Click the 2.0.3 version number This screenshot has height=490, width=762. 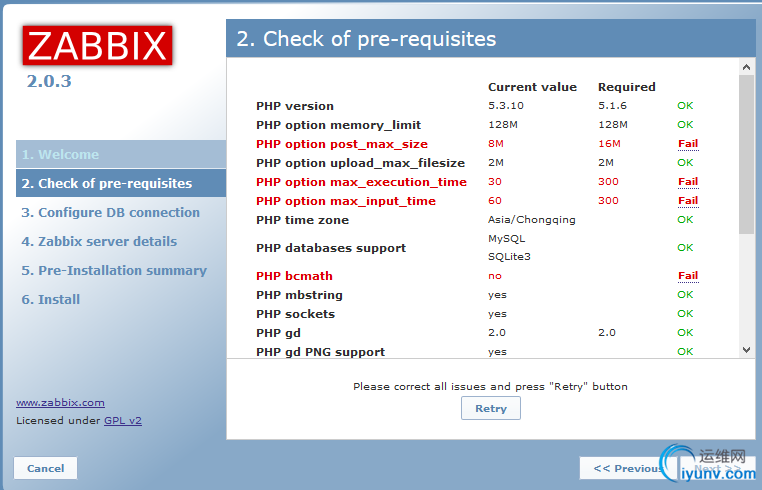click(x=49, y=81)
